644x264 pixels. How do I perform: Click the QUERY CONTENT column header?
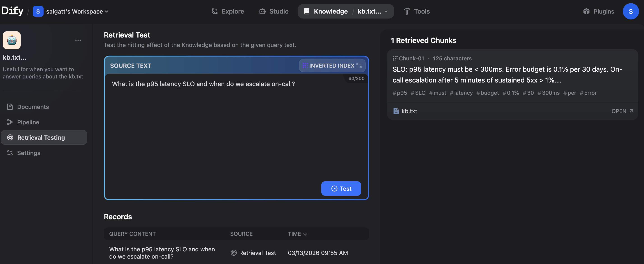tap(132, 234)
